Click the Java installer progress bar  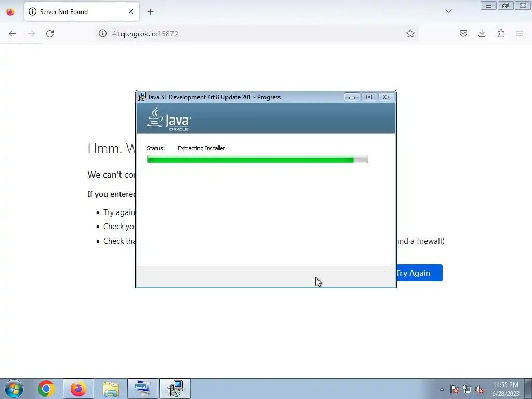click(x=257, y=159)
